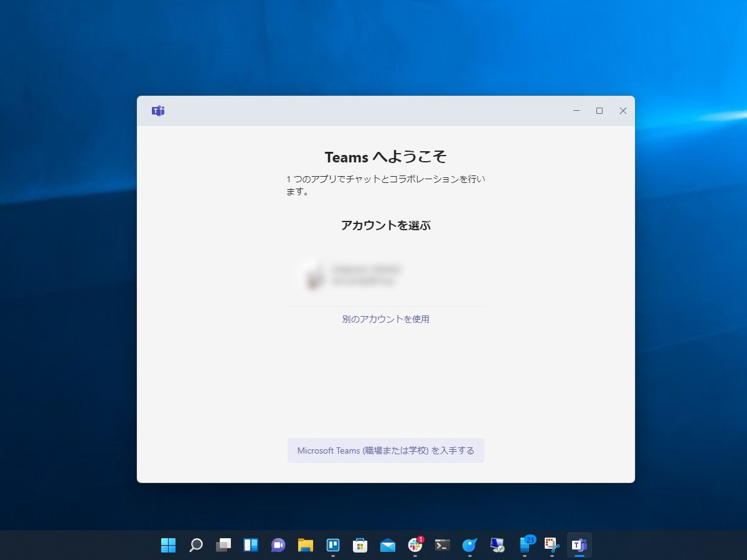Open Task View on the taskbar
747x560 pixels.
(x=222, y=545)
